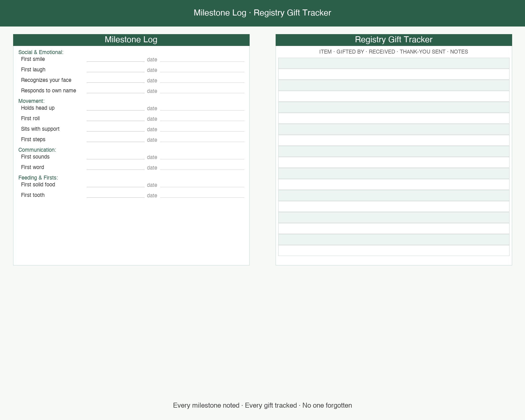Click the 'First roll' milestone label
Image resolution: width=525 pixels, height=420 pixels.
[x=30, y=119]
